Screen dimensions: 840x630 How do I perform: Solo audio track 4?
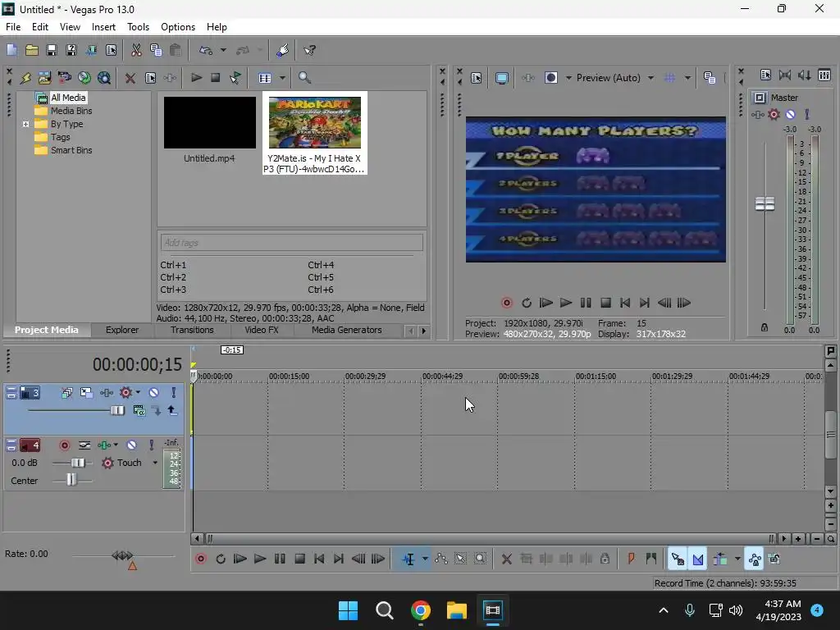(x=152, y=445)
